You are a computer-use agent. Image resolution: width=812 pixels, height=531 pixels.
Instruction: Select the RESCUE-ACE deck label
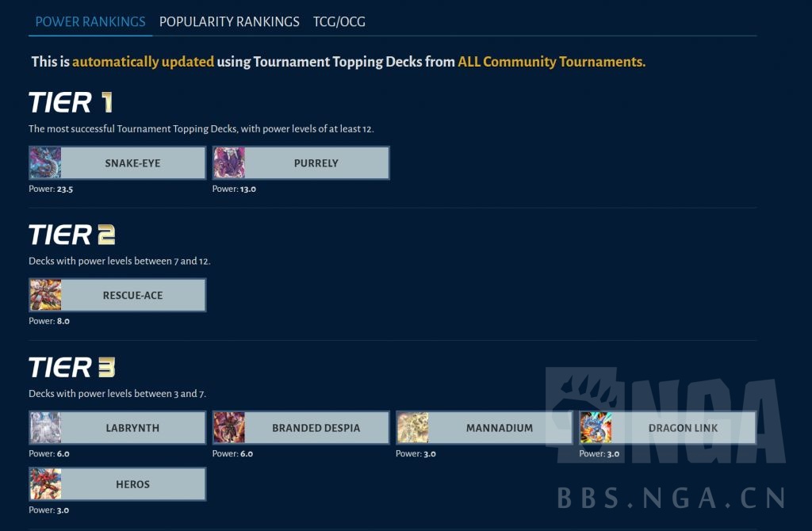pos(132,296)
